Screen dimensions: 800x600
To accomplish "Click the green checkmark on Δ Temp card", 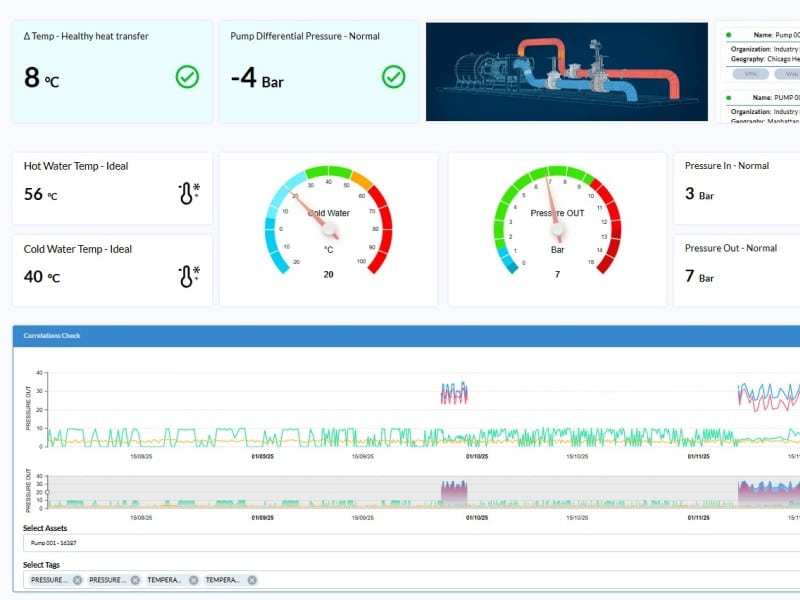I will [x=187, y=76].
